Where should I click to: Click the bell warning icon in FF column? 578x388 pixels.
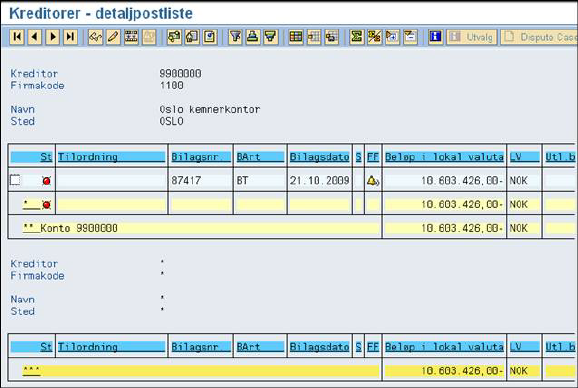coord(373,181)
